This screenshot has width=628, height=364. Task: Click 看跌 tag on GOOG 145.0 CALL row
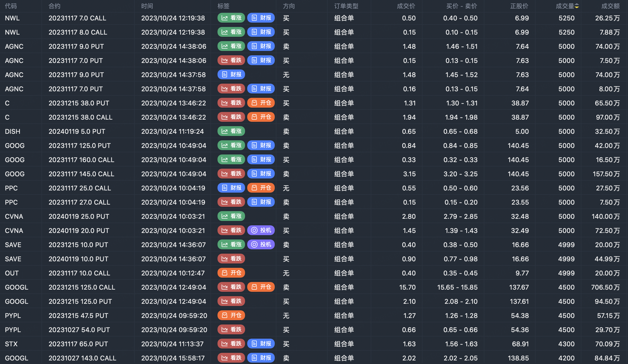click(x=231, y=174)
